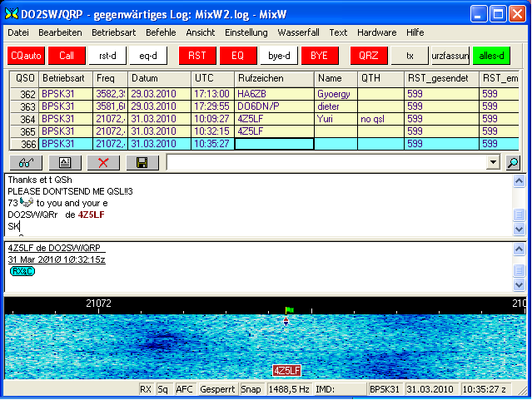Click the red Call macro button
The image size is (532, 400).
tap(67, 56)
